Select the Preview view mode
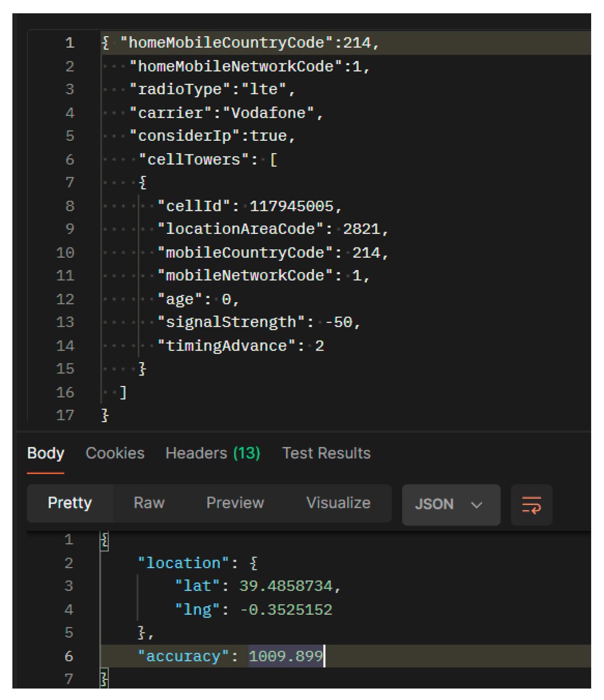This screenshot has width=604, height=700. coord(235,503)
